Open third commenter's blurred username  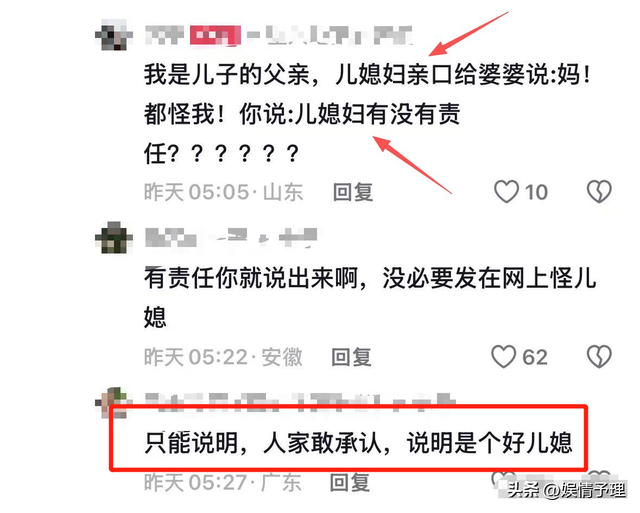[x=300, y=402]
